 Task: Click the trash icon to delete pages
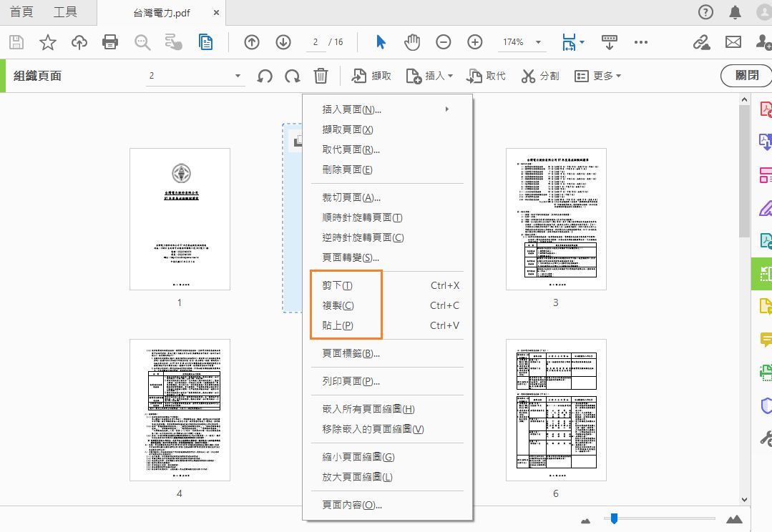pos(320,75)
